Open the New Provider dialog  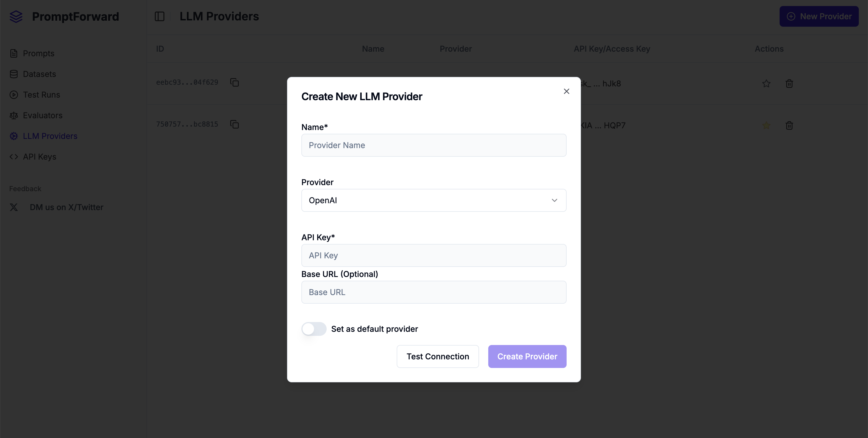[819, 16]
